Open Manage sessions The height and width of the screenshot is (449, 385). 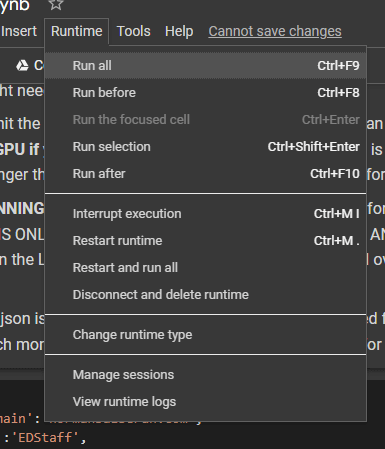click(x=206, y=375)
